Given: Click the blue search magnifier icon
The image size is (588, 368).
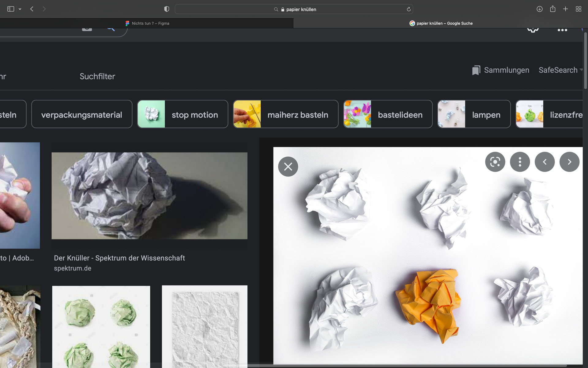Looking at the screenshot, I should [111, 29].
